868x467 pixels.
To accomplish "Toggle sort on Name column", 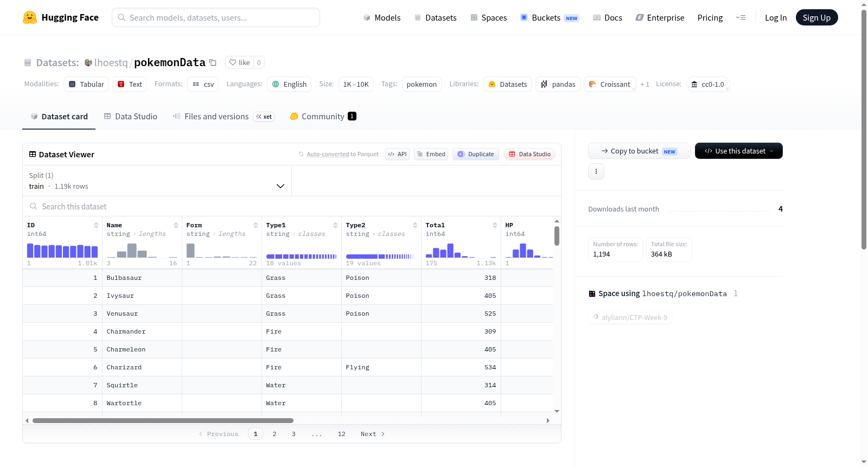I will pyautogui.click(x=176, y=225).
